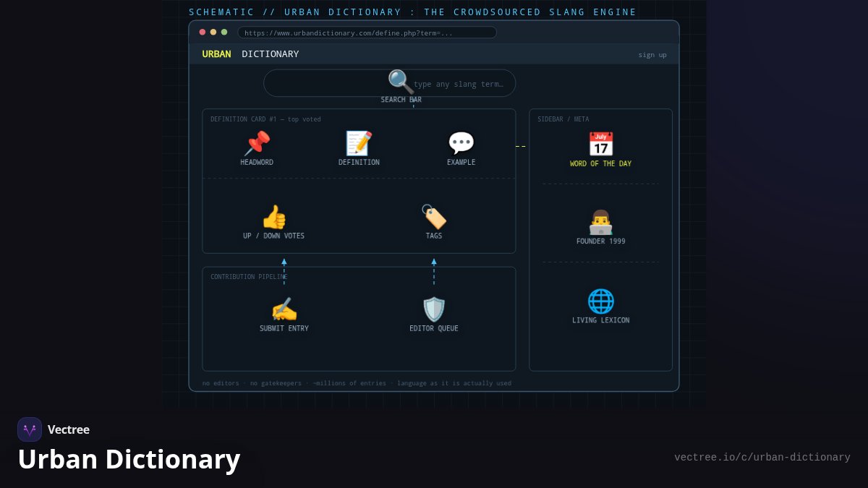Open the Definition memo icon

(359, 143)
